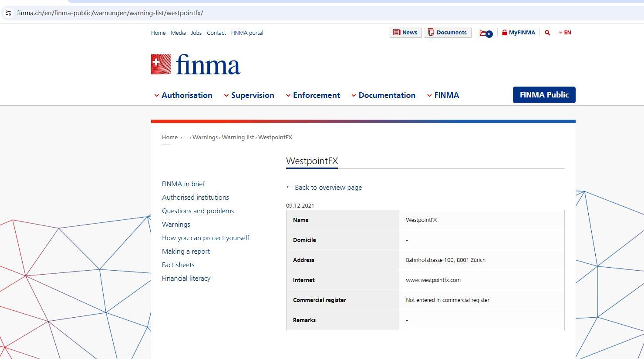Click the News button
The image size is (644, 359).
[405, 33]
